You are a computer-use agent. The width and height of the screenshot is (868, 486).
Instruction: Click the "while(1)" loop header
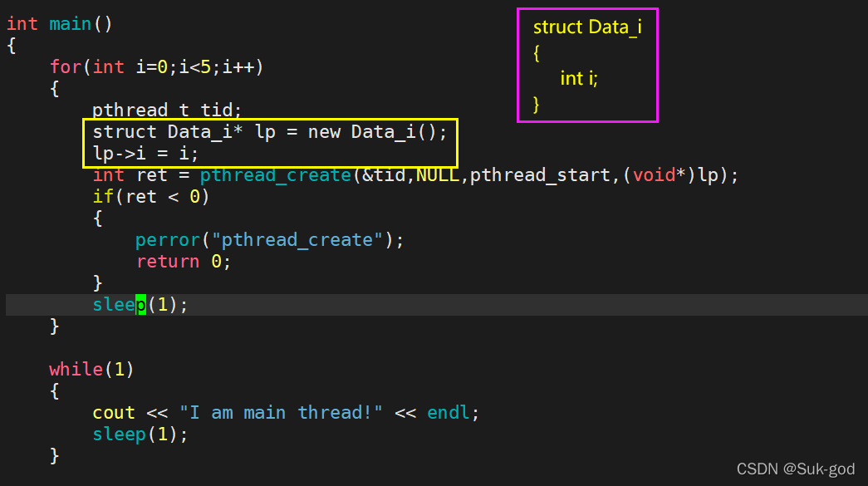point(91,369)
